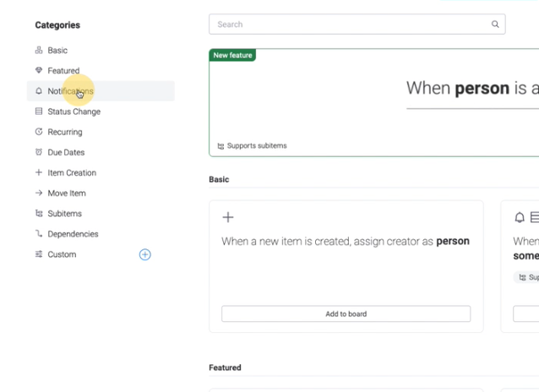Click the bell icon on notify recipe card
539x392 pixels.
(x=520, y=217)
